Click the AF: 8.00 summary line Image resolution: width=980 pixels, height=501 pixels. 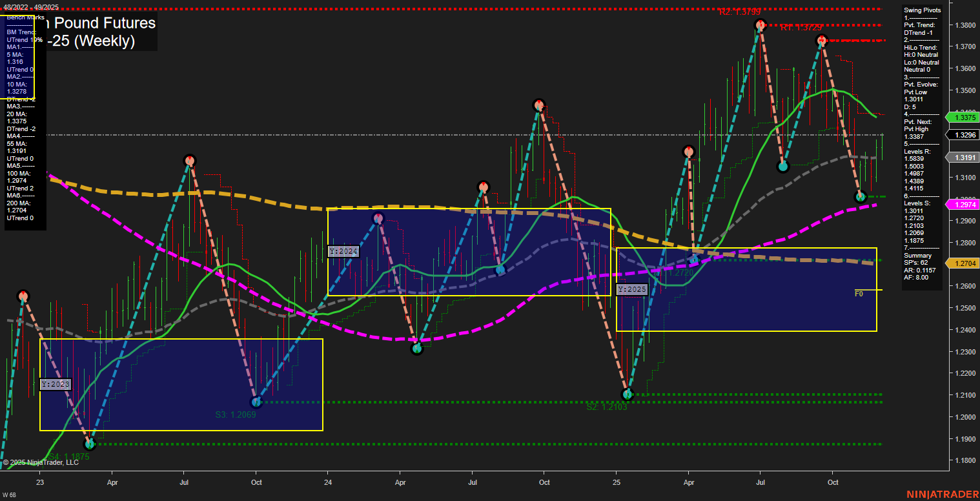916,278
